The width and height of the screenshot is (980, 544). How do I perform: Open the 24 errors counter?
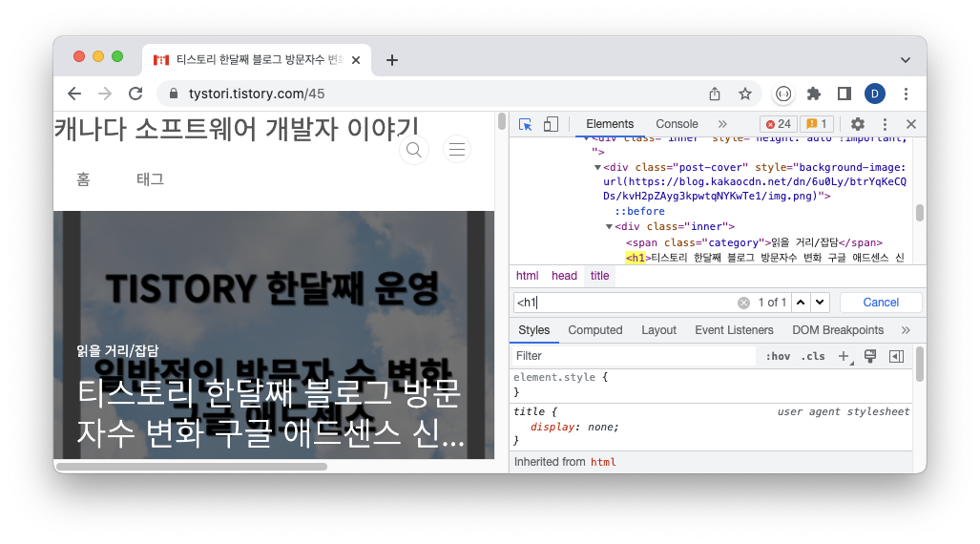[x=778, y=124]
